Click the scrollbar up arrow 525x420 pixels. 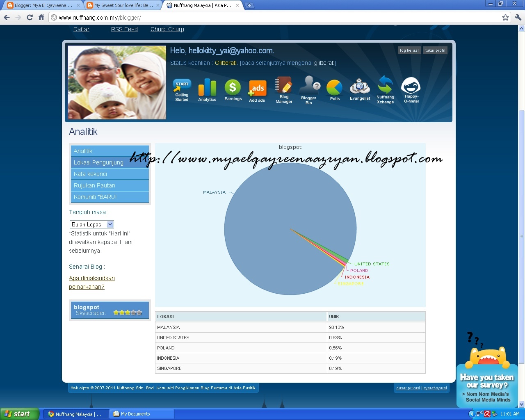click(522, 29)
